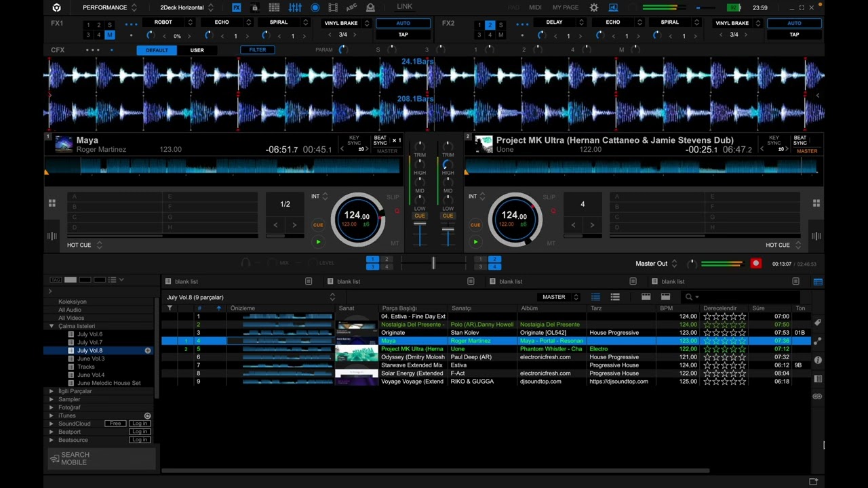Toggle the mixer panel icon in top toolbar
Viewport: 868px width, 488px height.
[295, 7]
